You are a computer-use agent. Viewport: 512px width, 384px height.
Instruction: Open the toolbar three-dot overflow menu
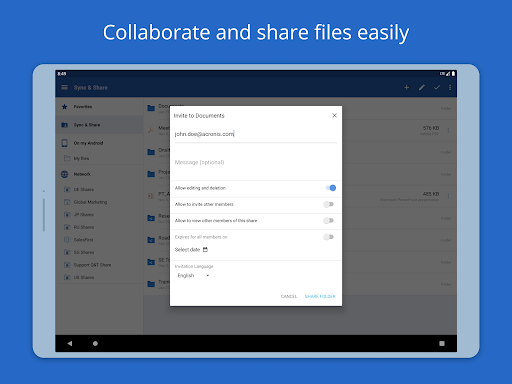click(x=450, y=87)
